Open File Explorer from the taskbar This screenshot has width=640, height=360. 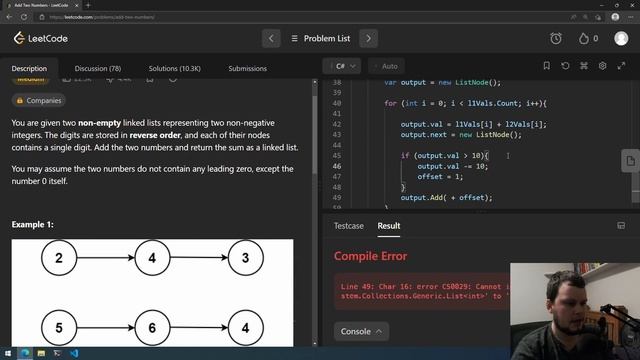coord(41,353)
